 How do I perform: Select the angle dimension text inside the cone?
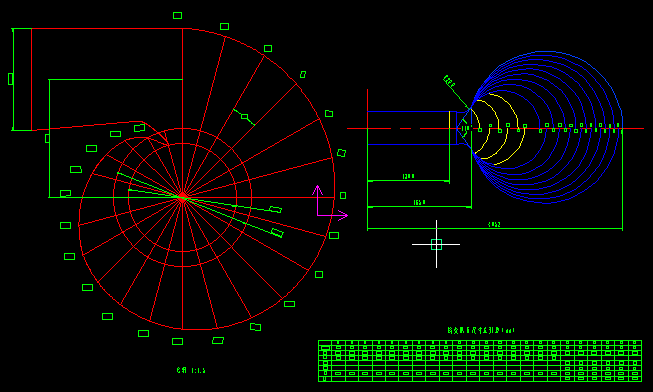pyautogui.click(x=466, y=128)
